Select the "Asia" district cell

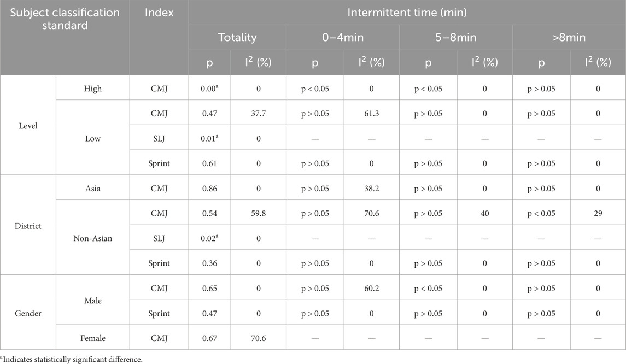(x=93, y=189)
